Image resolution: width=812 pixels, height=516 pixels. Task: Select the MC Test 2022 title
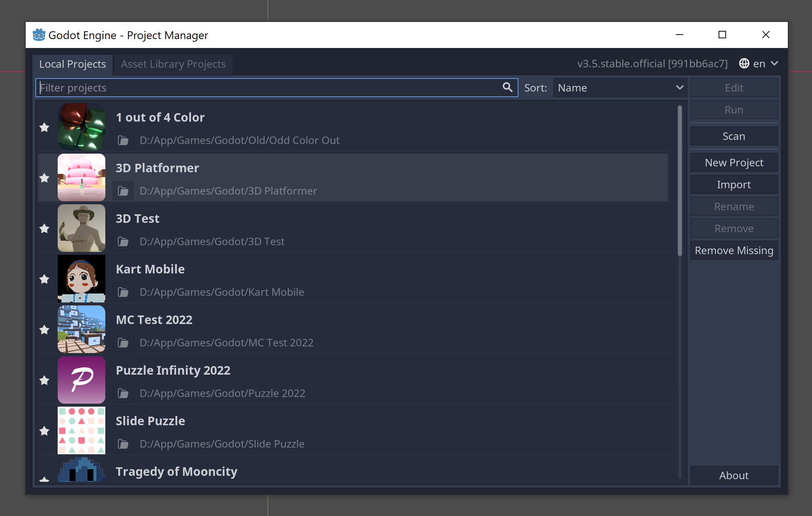(x=154, y=320)
